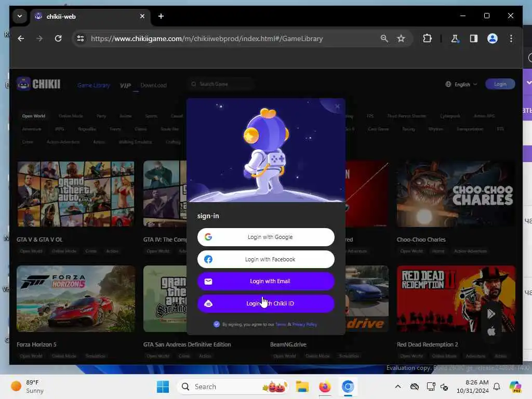Click the Apple icon on side widget
This screenshot has height=399, width=532.
491,331
